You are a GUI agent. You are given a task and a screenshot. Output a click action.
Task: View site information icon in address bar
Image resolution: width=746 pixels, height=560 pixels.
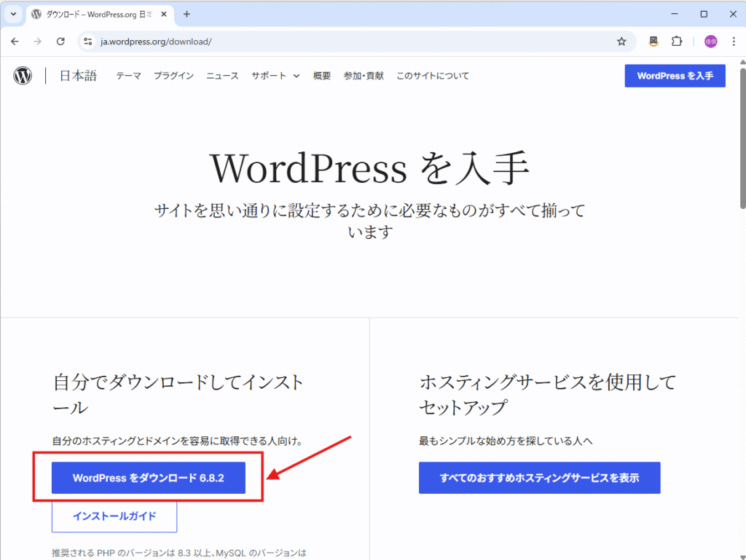(x=88, y=42)
